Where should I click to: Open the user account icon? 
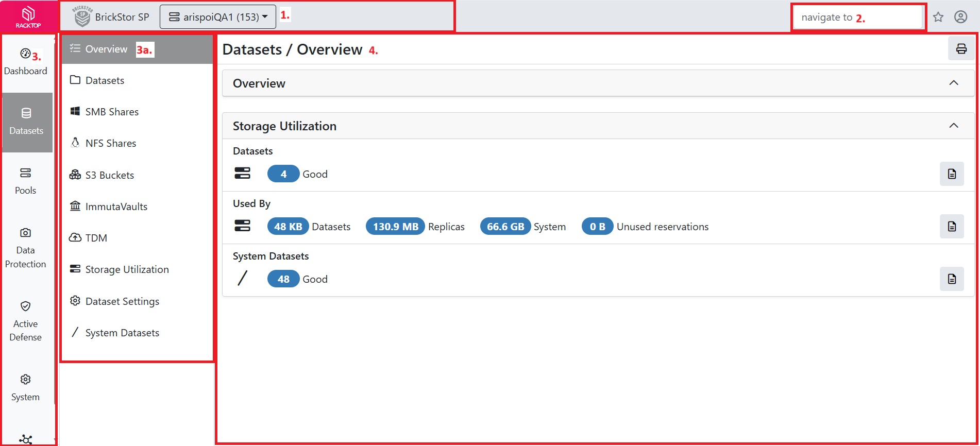click(960, 17)
